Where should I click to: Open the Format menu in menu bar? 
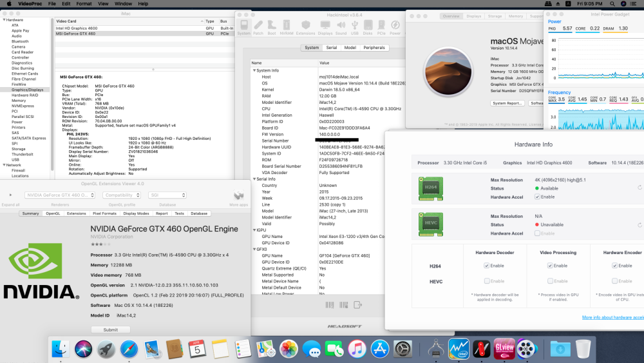tap(84, 4)
